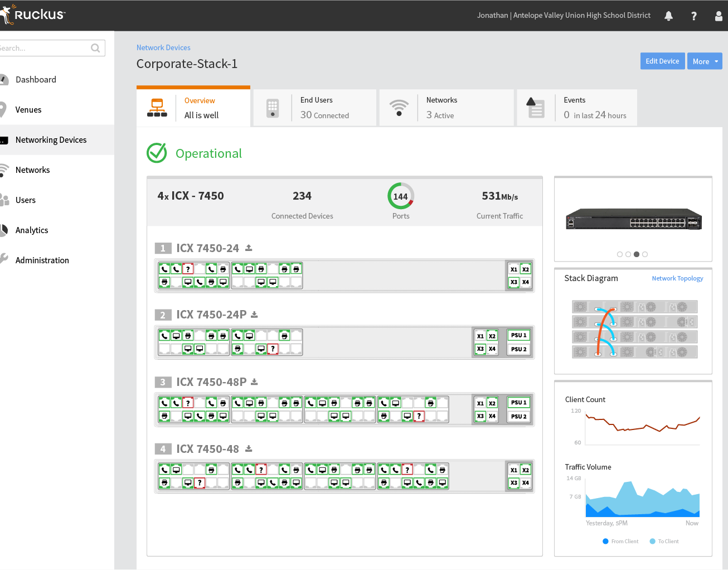Click the 234 Connected Devices stat
728x570 pixels.
[302, 204]
